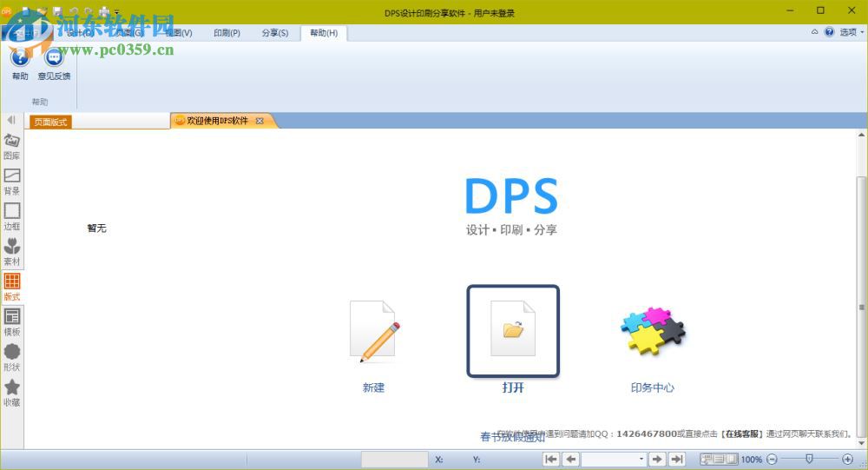The height and width of the screenshot is (470, 868).
Task: Click the 新建 pencil document icon
Action: (x=374, y=332)
